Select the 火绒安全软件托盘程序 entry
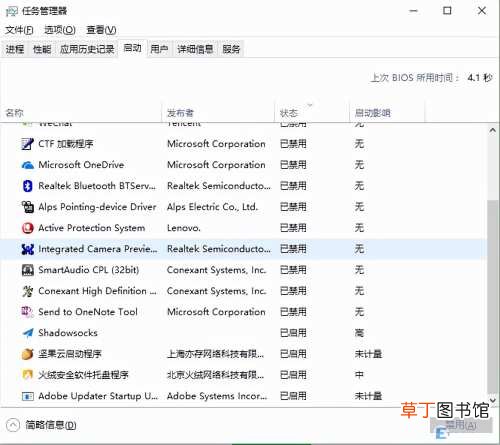This screenshot has height=445, width=500. click(83, 375)
